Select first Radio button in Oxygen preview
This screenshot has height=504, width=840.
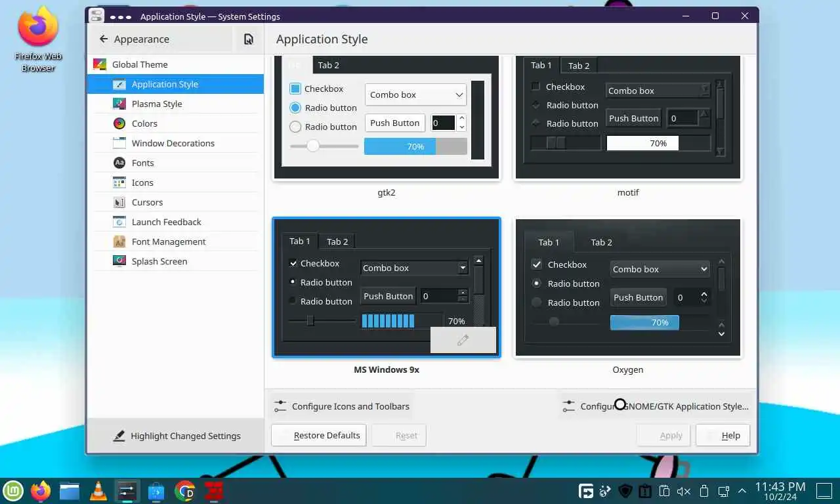coord(537,283)
